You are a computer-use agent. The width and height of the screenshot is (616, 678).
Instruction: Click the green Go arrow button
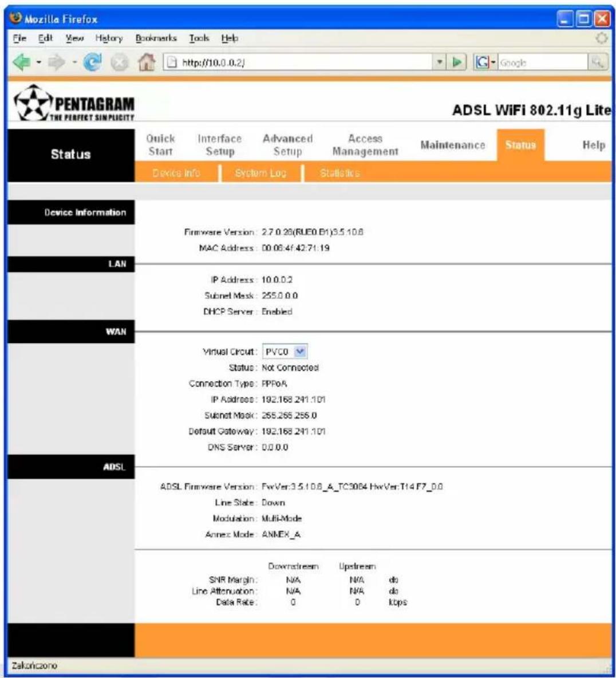point(457,62)
